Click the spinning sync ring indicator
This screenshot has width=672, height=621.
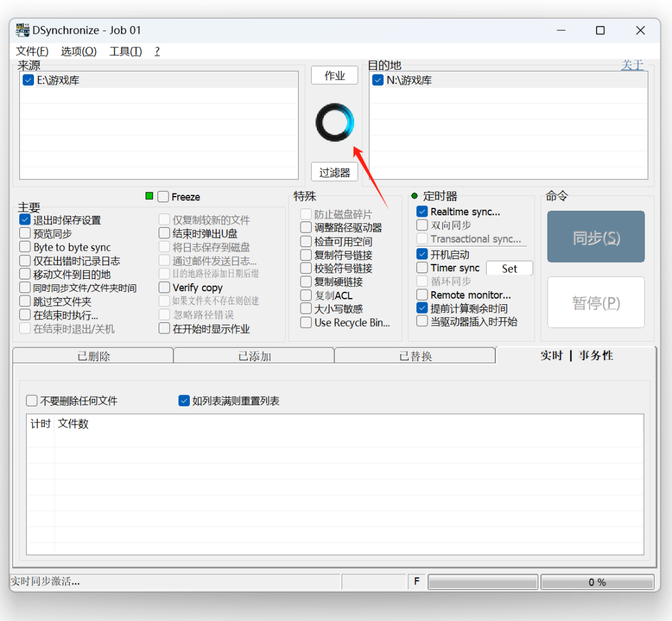335,123
